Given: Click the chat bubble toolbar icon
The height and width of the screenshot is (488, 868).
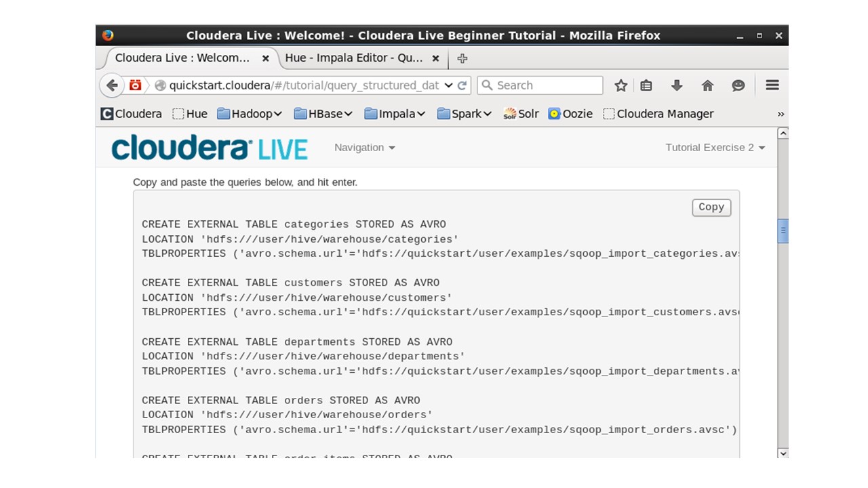Looking at the screenshot, I should (x=738, y=85).
